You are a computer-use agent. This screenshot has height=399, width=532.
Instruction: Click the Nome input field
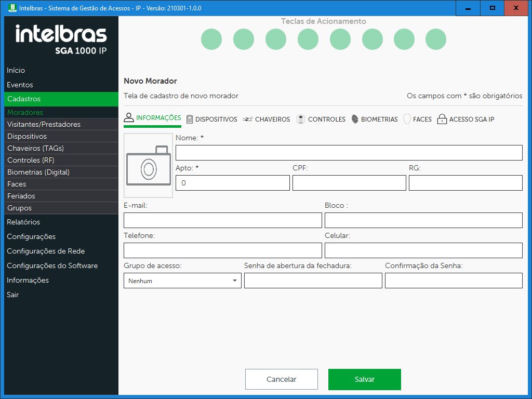(x=349, y=153)
